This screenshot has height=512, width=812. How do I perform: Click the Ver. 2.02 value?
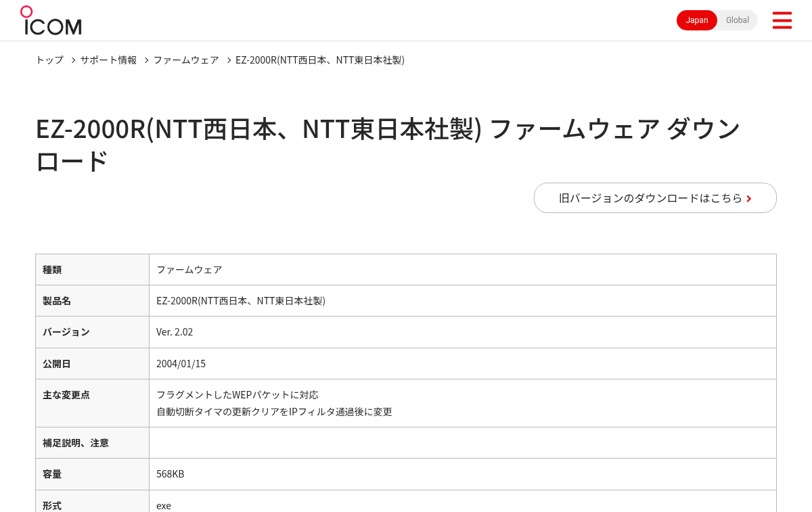175,332
